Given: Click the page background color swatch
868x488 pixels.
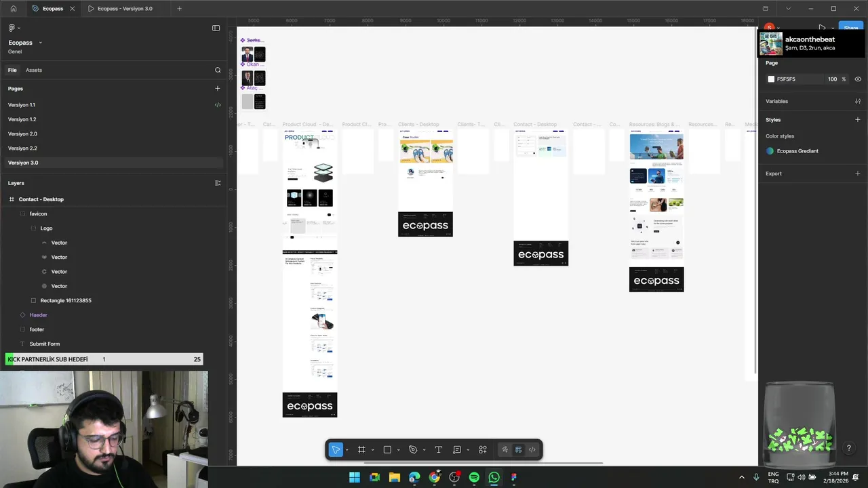Looking at the screenshot, I should [x=771, y=79].
